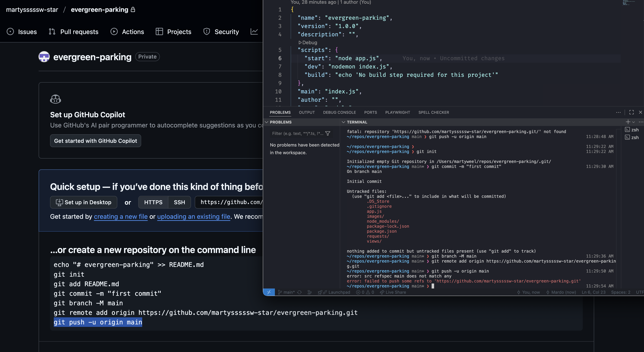This screenshot has height=352, width=644.
Task: Close the VS Code bottom panel
Action: [640, 112]
